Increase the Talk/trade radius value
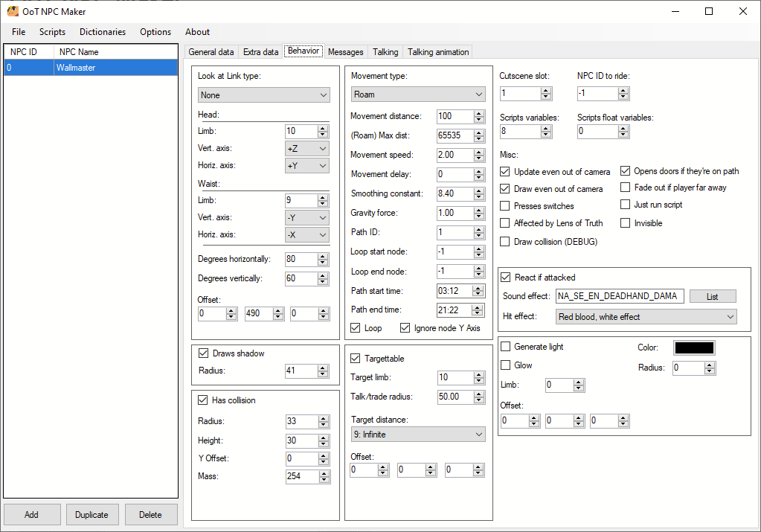 479,394
